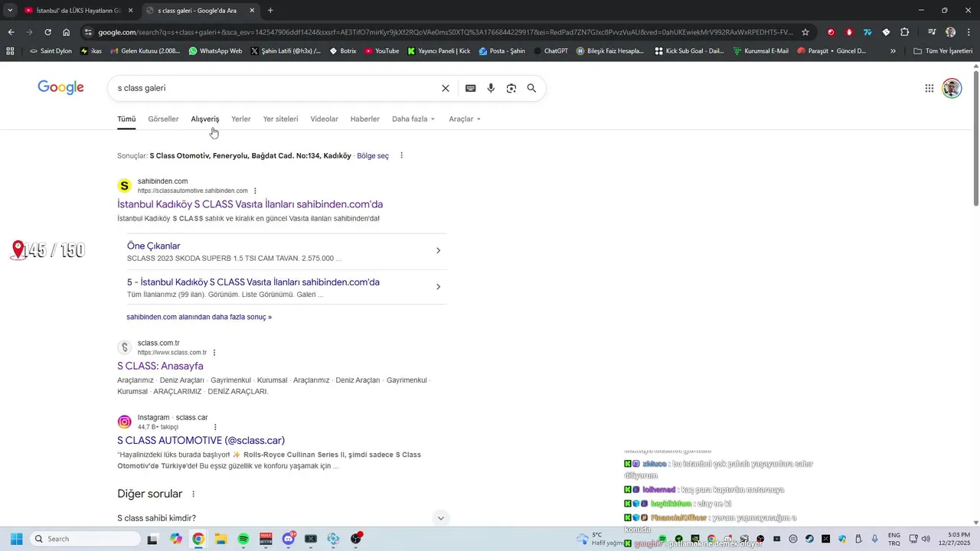This screenshot has width=980, height=551.
Task: Open 'S CLASS AUTOMOTIVE (@sclass.car)' Instagram result
Action: pos(201,440)
